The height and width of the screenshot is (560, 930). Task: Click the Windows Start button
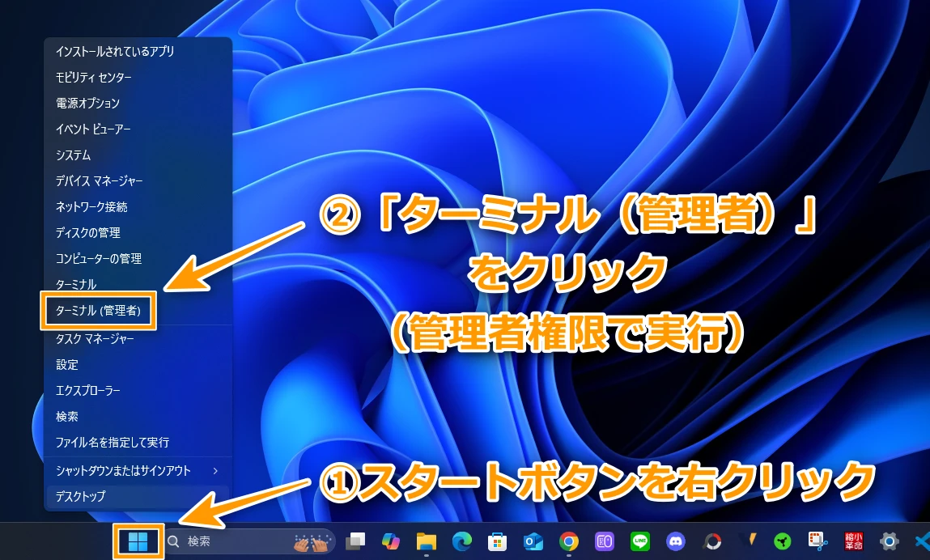pos(138,541)
